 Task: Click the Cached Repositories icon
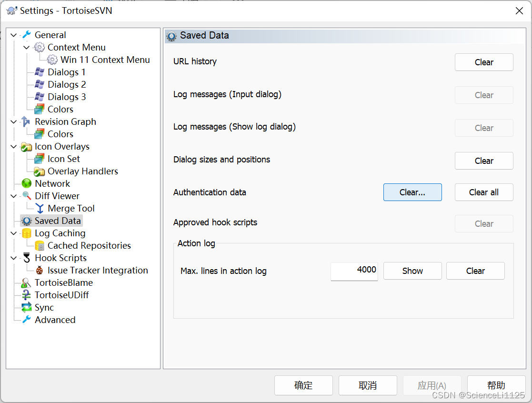pos(40,245)
